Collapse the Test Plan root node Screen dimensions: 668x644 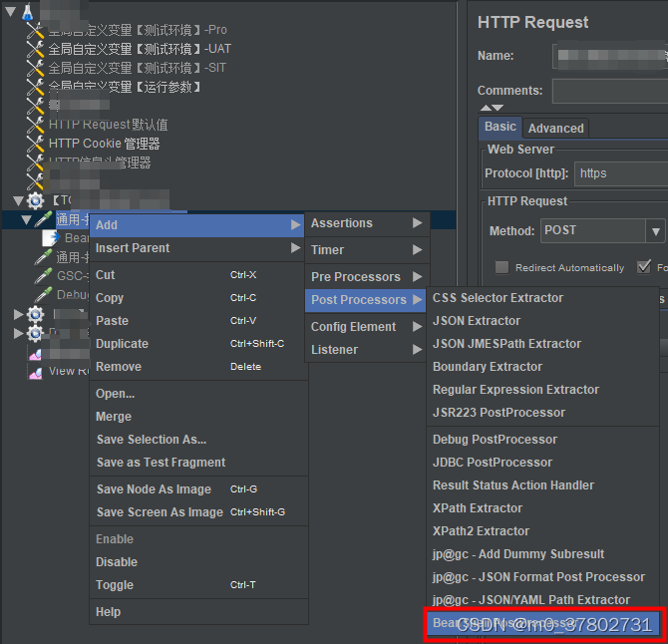click(11, 12)
